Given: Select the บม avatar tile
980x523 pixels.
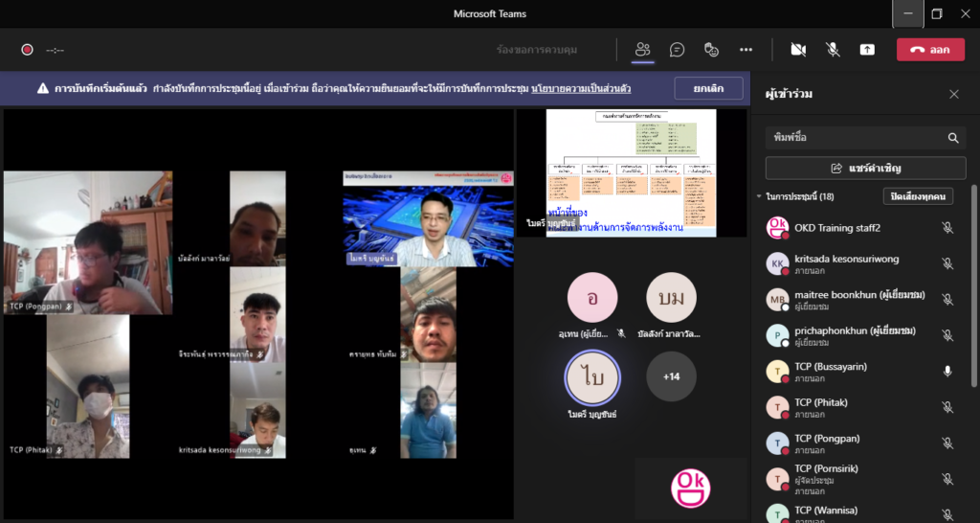Looking at the screenshot, I should coord(671,298).
